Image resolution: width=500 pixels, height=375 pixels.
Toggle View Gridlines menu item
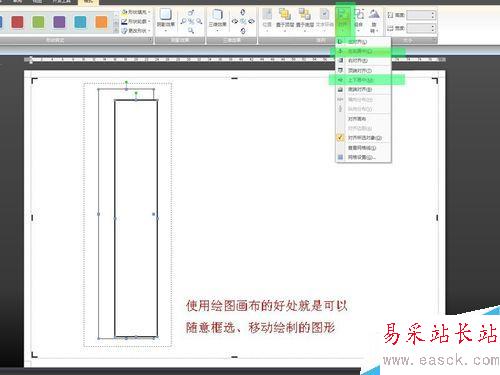[x=363, y=148]
